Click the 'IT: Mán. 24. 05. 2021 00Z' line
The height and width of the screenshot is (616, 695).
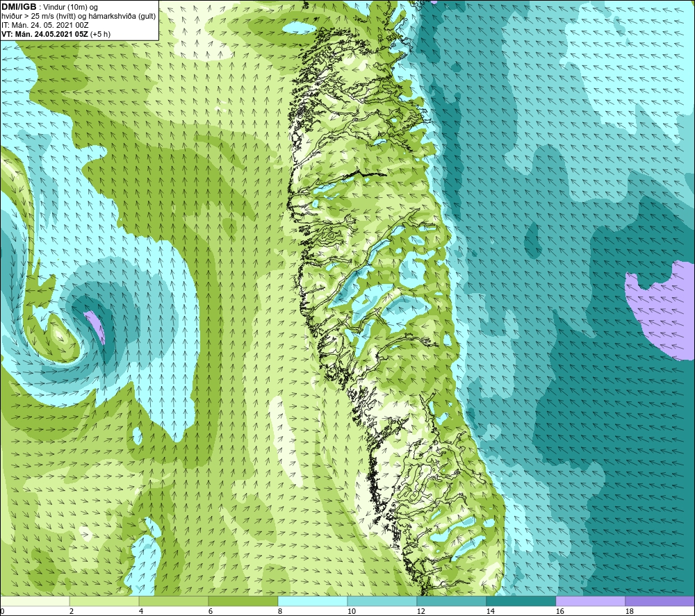[x=44, y=25]
